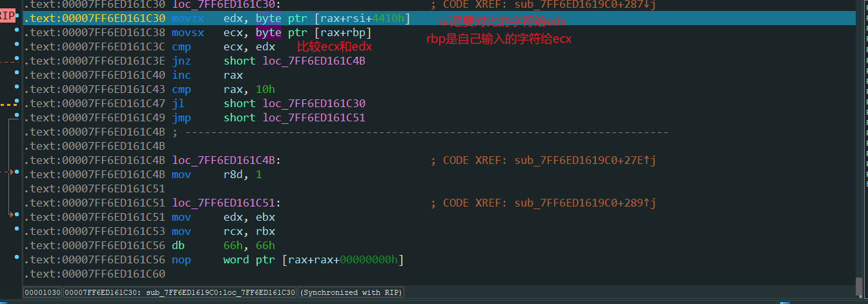868x304 pixels.
Task: Click breakpoint dot beside mov r8d, 1
Action: tap(16, 172)
